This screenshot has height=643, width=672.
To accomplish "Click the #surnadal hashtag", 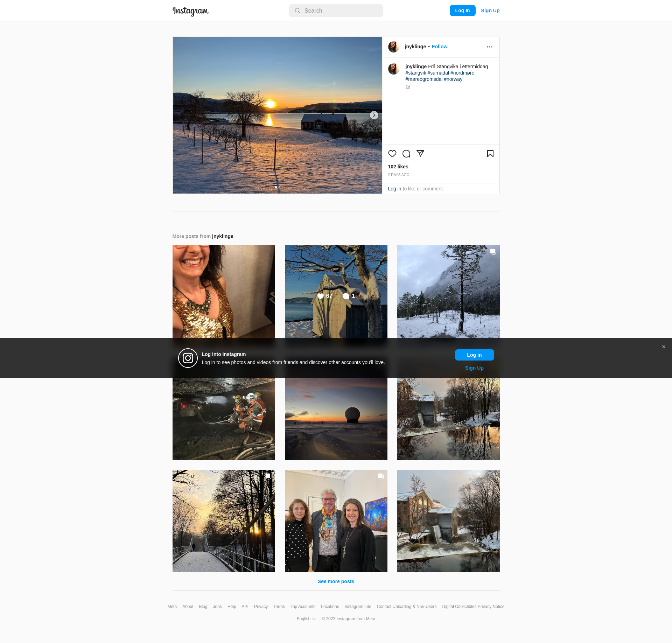I will click(438, 73).
